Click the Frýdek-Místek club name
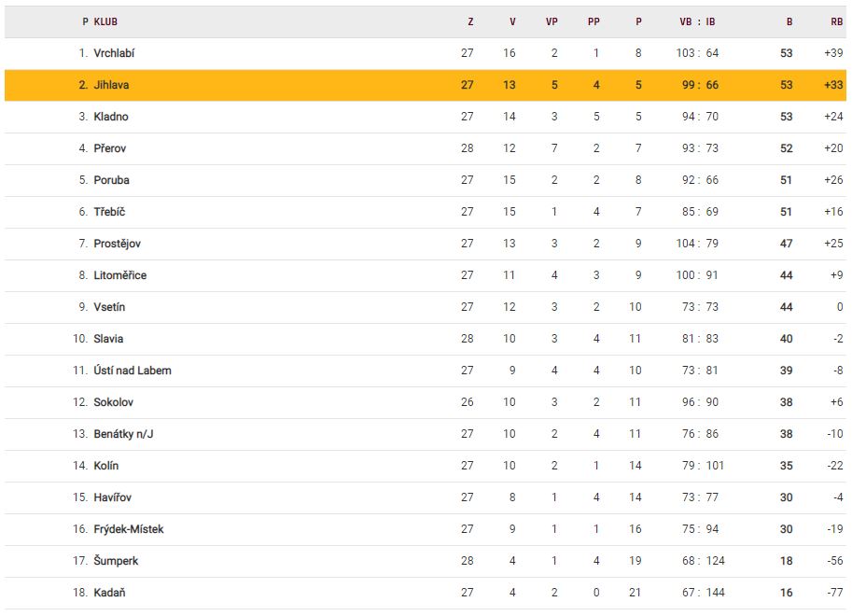 click(128, 529)
